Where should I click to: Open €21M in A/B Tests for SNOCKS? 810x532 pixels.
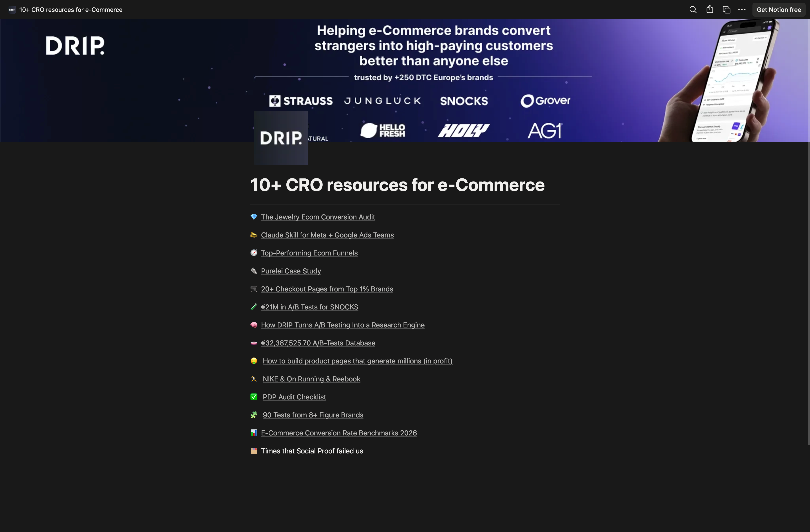(309, 307)
